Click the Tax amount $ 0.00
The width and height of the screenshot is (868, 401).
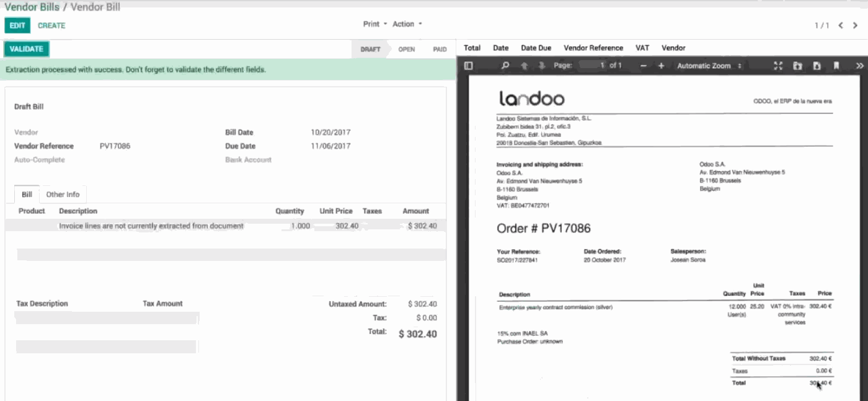pyautogui.click(x=426, y=318)
